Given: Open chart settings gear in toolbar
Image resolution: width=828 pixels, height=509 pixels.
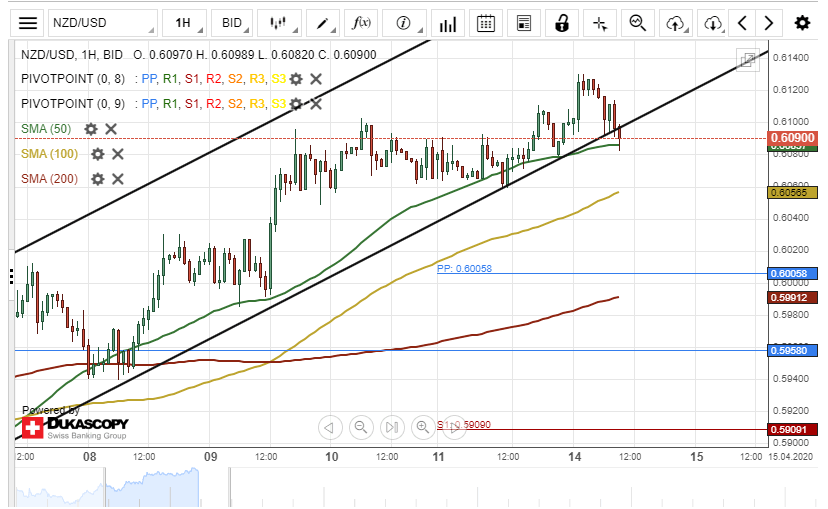Looking at the screenshot, I should [x=802, y=23].
